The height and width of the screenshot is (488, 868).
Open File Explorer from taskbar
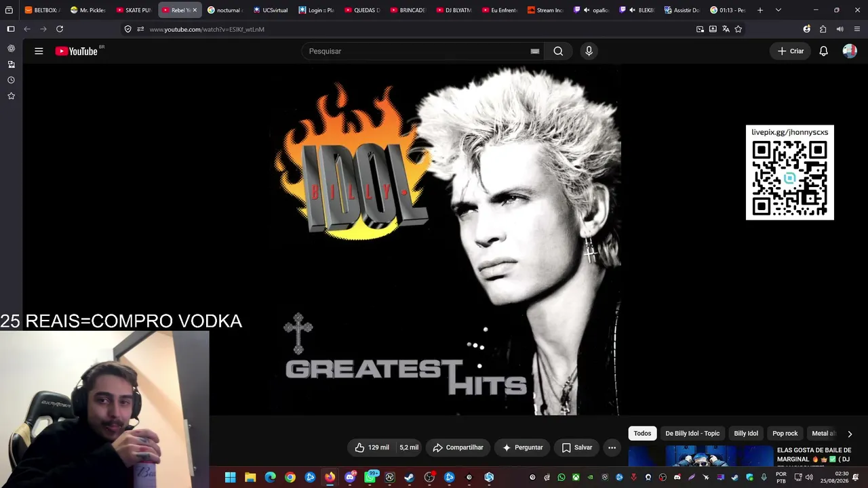pos(250,477)
